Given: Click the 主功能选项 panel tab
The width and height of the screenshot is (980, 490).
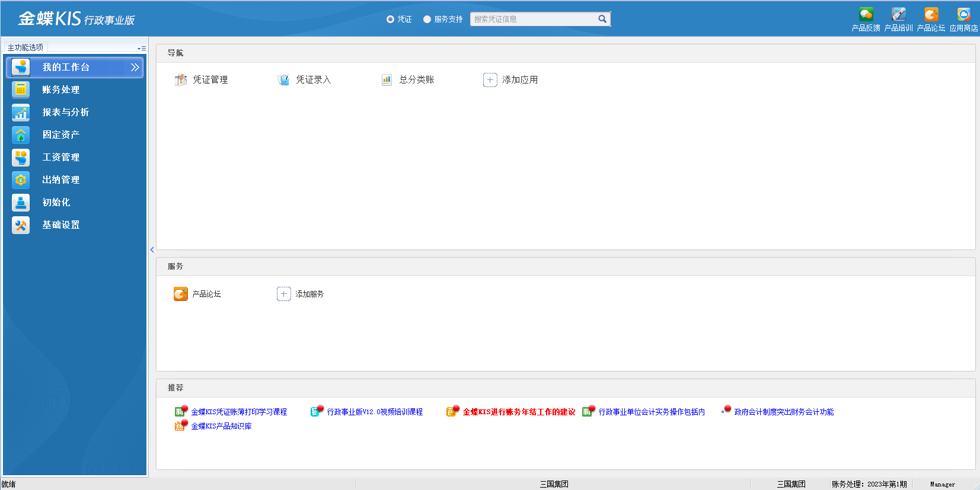Looking at the screenshot, I should pos(25,47).
